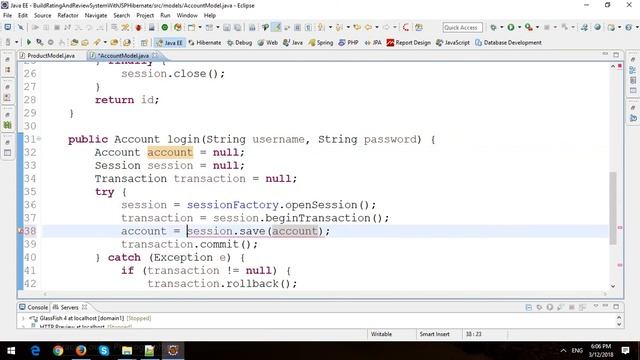This screenshot has height=360, width=640.
Task: Click the Run Last Tool external tools icon
Action: (x=529, y=27)
